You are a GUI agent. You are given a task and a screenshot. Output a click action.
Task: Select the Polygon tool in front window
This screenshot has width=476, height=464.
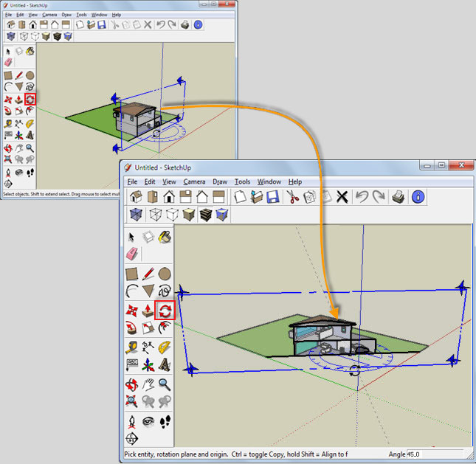(x=148, y=291)
